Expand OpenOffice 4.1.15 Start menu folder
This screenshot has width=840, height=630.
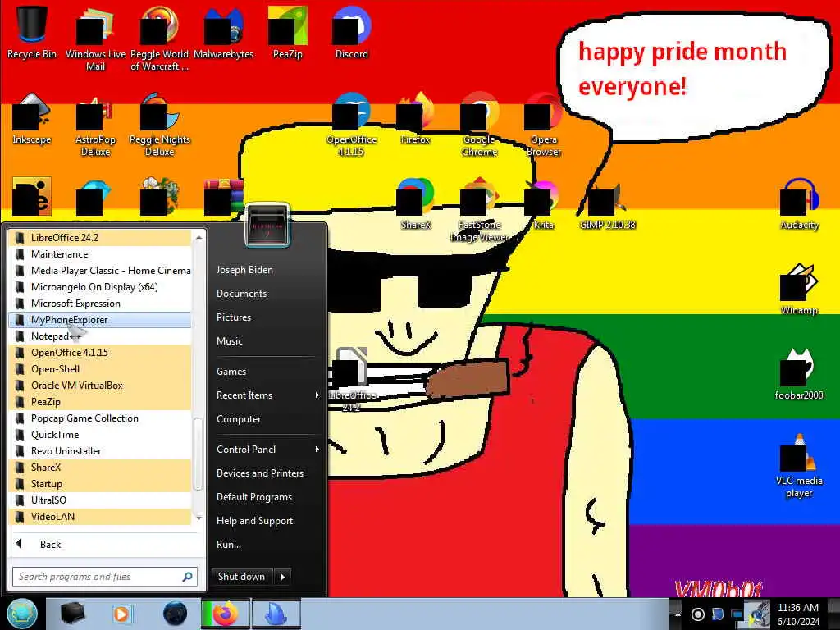tap(99, 353)
